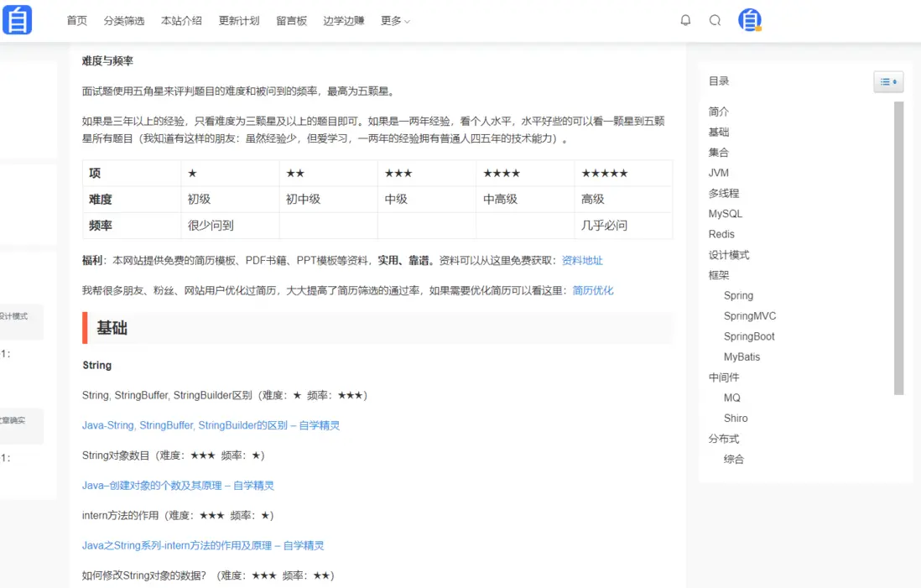Toggle the 目录 list icon button
This screenshot has height=588, width=921.
click(x=887, y=81)
